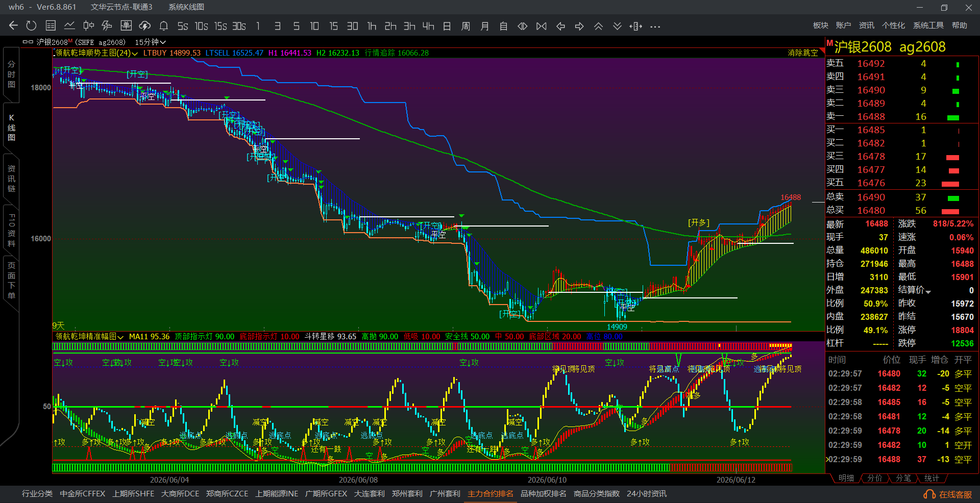Image resolution: width=980 pixels, height=503 pixels.
Task: Click the 卖一 price 16488
Action: [x=871, y=117]
